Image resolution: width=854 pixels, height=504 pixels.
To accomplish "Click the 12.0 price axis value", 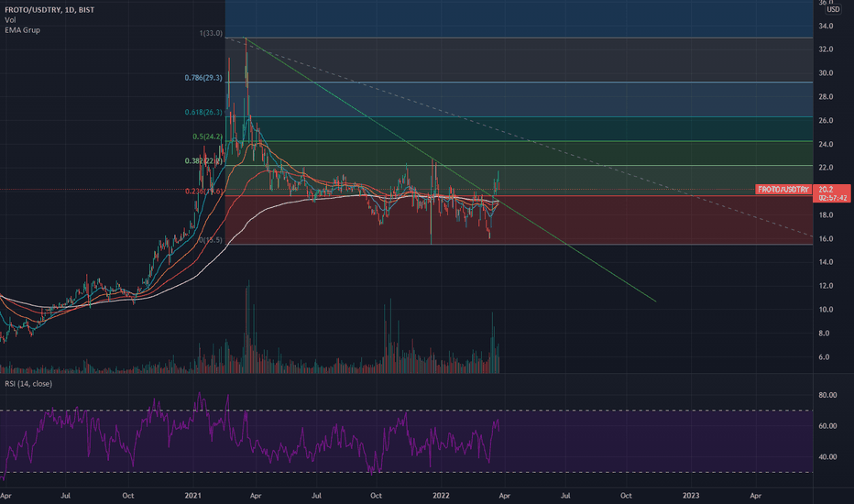I will coord(825,286).
